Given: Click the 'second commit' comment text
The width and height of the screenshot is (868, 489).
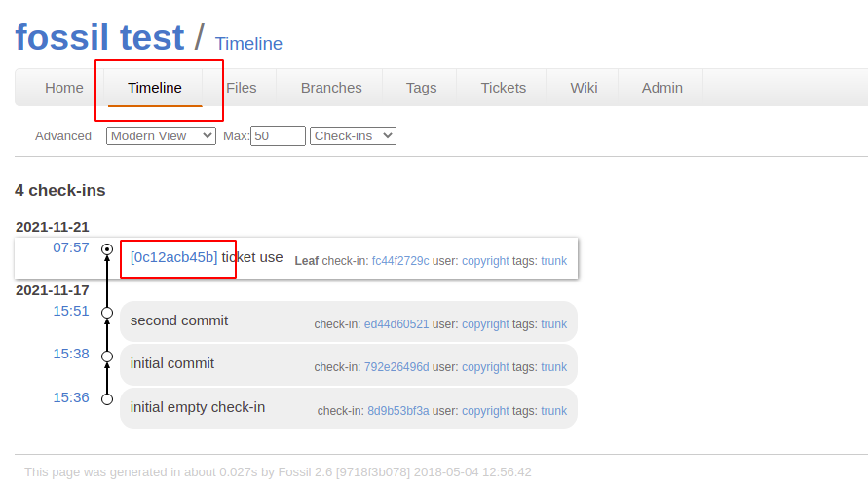Looking at the screenshot, I should [179, 320].
